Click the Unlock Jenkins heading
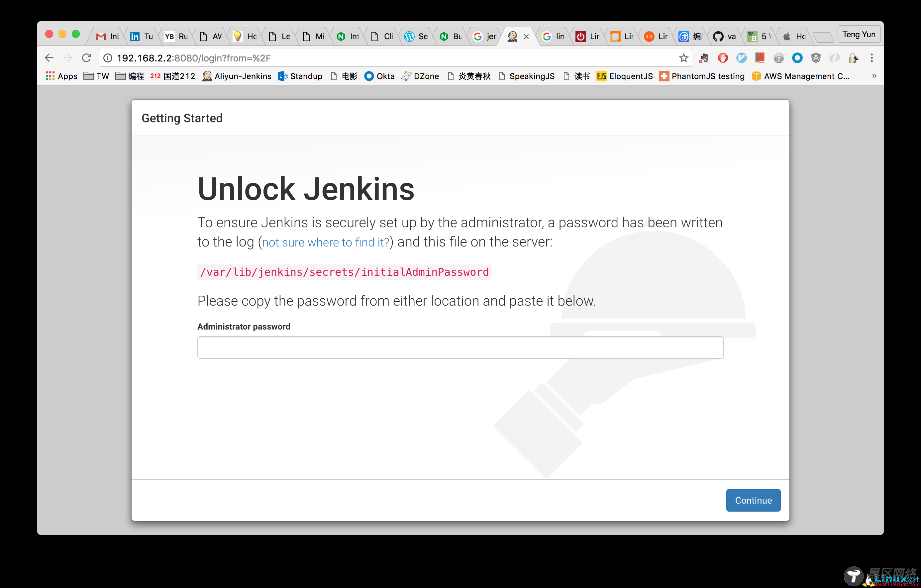 point(306,189)
